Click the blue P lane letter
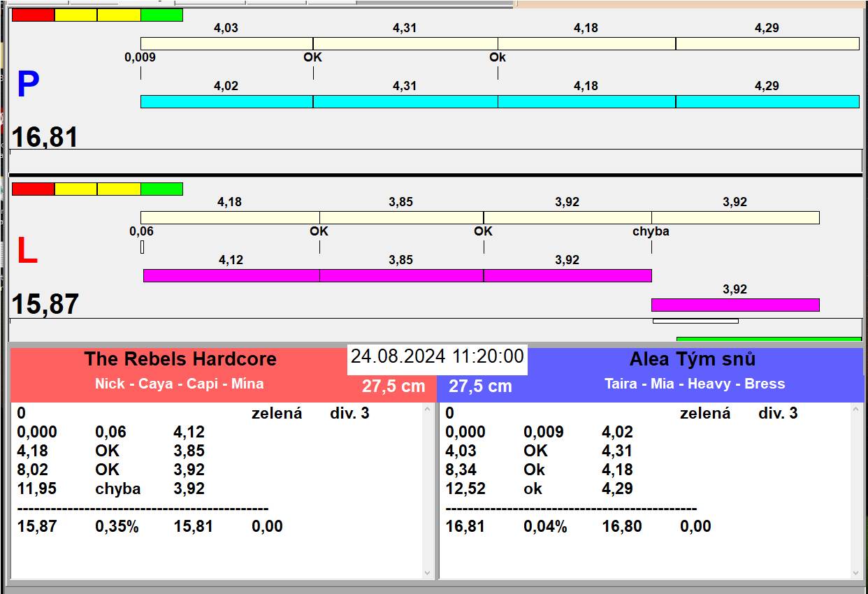The height and width of the screenshot is (594, 868). pyautogui.click(x=28, y=85)
